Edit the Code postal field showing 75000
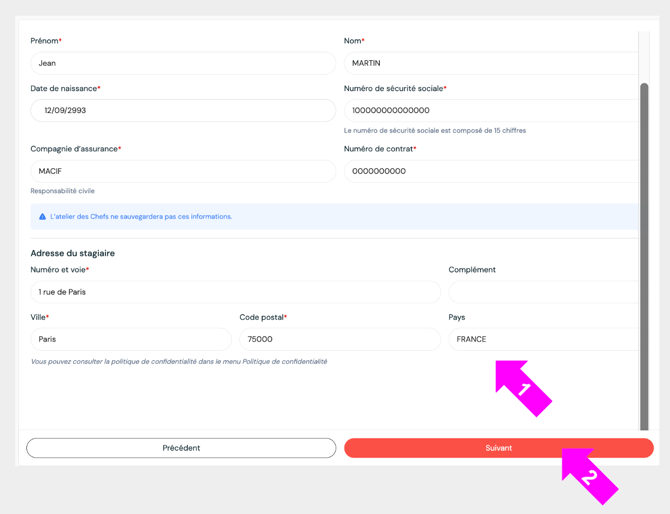 click(339, 340)
